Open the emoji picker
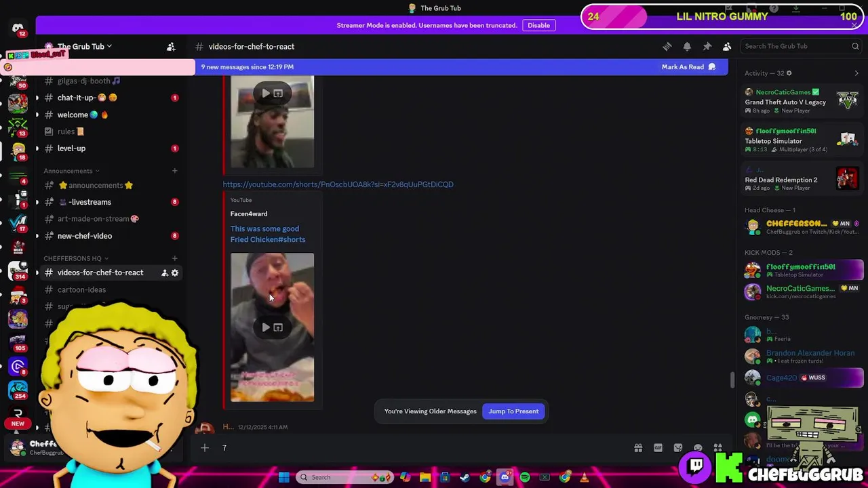The height and width of the screenshot is (488, 868). click(698, 448)
